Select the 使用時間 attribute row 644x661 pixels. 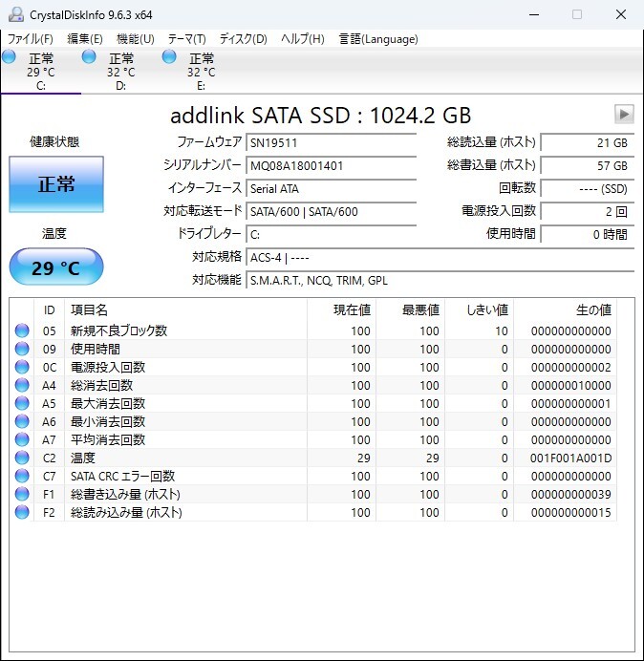[x=313, y=349]
